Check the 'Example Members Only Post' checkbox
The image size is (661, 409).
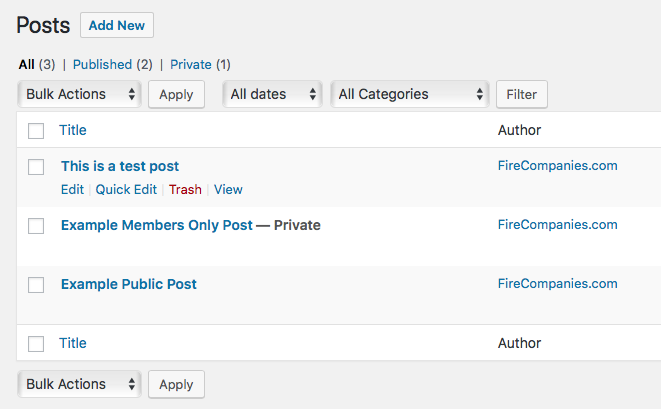click(36, 226)
